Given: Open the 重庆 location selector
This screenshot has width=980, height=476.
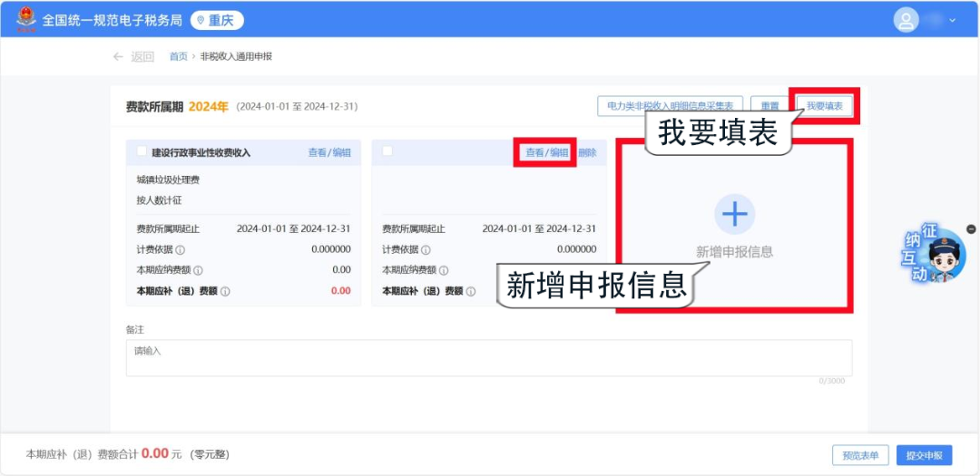Looking at the screenshot, I should (x=216, y=20).
